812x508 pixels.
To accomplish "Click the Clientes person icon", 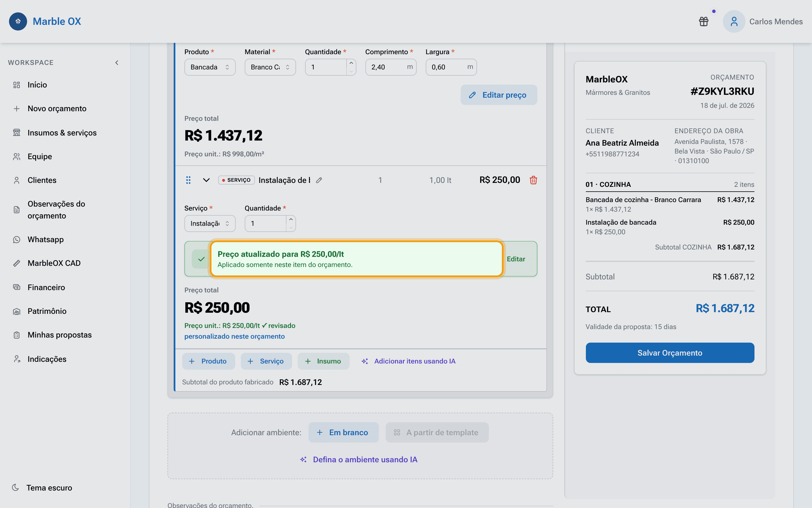I will click(16, 180).
